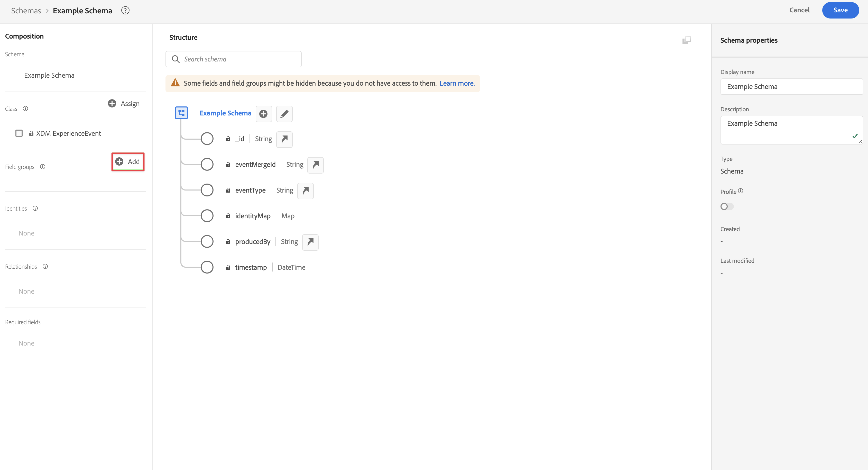This screenshot has width=868, height=470.
Task: Open the arrow icon next to eventMergeId String
Action: pyautogui.click(x=315, y=165)
